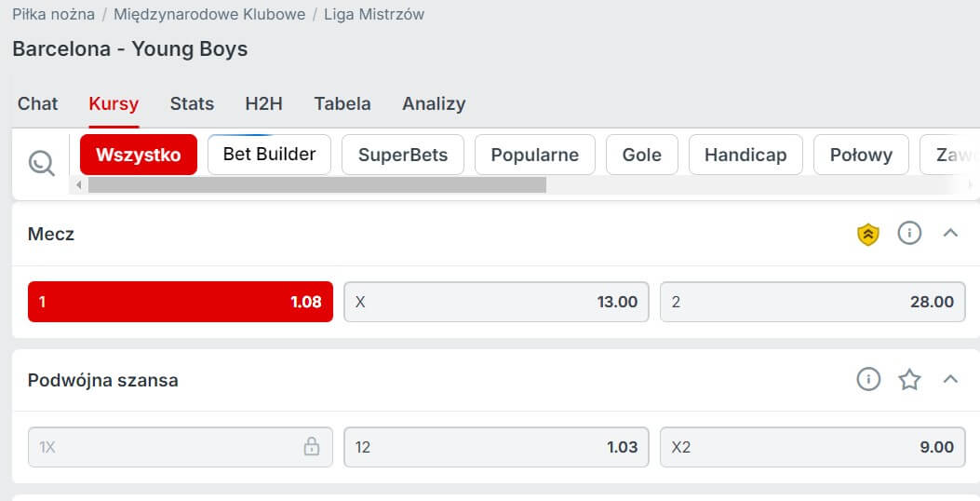The image size is (980, 501).
Task: Filter markets by Bet Builder
Action: point(269,155)
